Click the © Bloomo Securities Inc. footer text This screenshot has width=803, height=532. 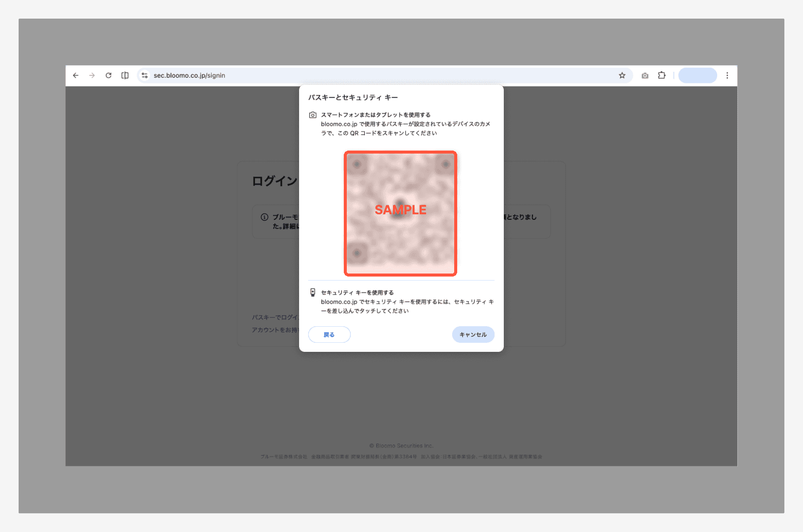(x=401, y=446)
